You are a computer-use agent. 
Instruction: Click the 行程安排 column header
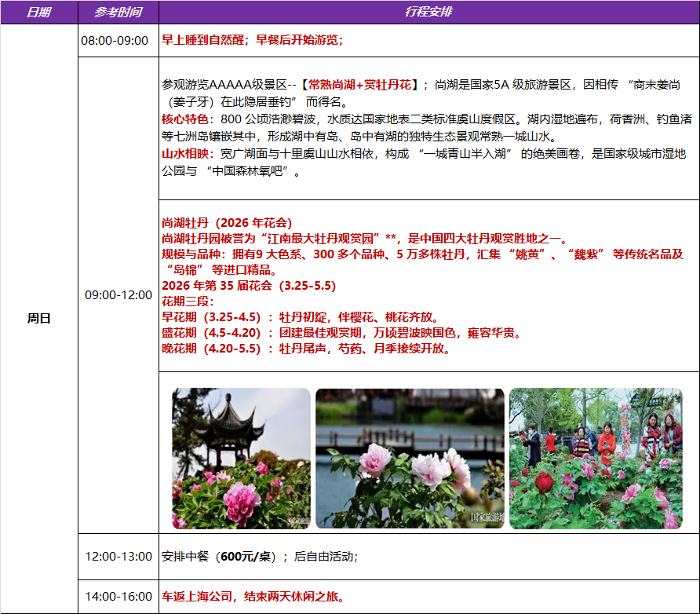click(428, 13)
